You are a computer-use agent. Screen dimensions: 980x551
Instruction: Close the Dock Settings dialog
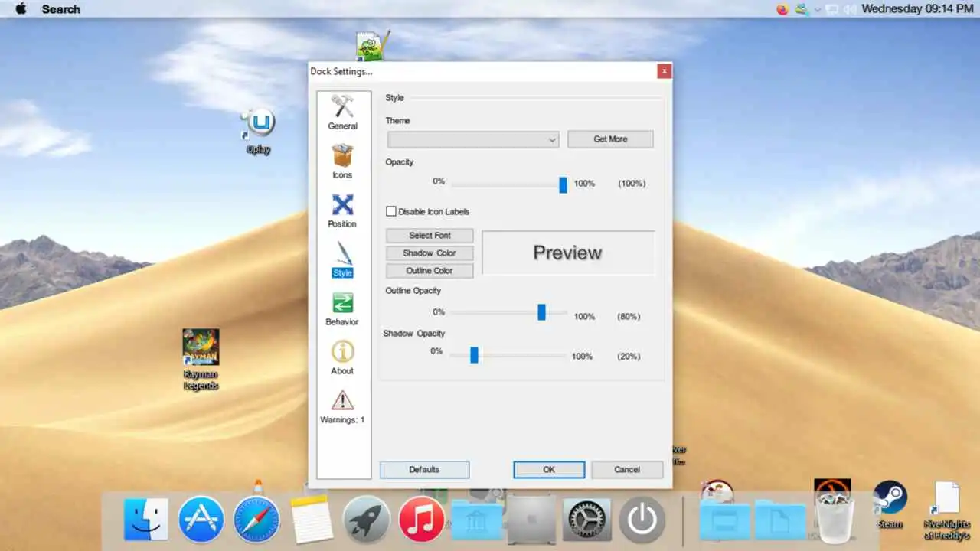pyautogui.click(x=664, y=71)
